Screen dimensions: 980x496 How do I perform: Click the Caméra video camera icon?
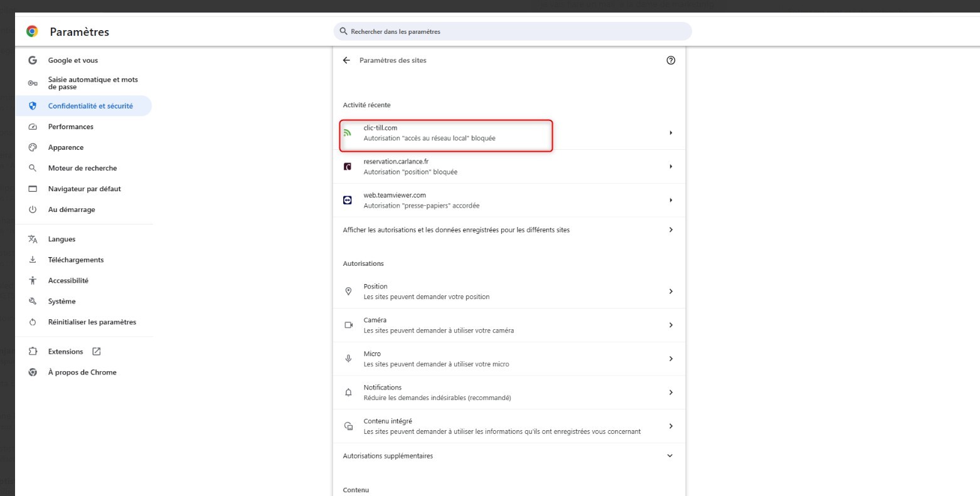point(349,325)
